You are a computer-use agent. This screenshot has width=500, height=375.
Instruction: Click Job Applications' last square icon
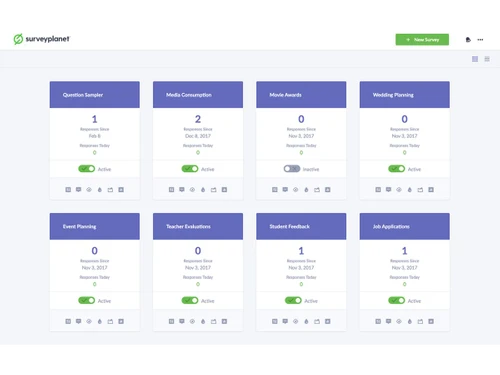pyautogui.click(x=431, y=321)
